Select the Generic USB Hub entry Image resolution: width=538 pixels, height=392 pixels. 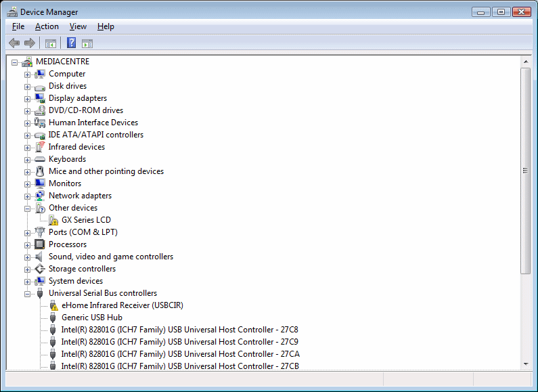(x=91, y=318)
